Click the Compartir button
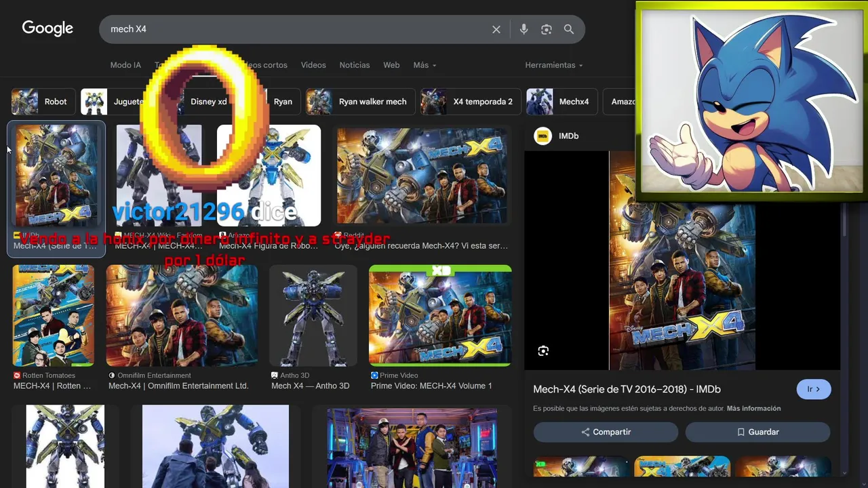This screenshot has height=488, width=868. click(606, 432)
